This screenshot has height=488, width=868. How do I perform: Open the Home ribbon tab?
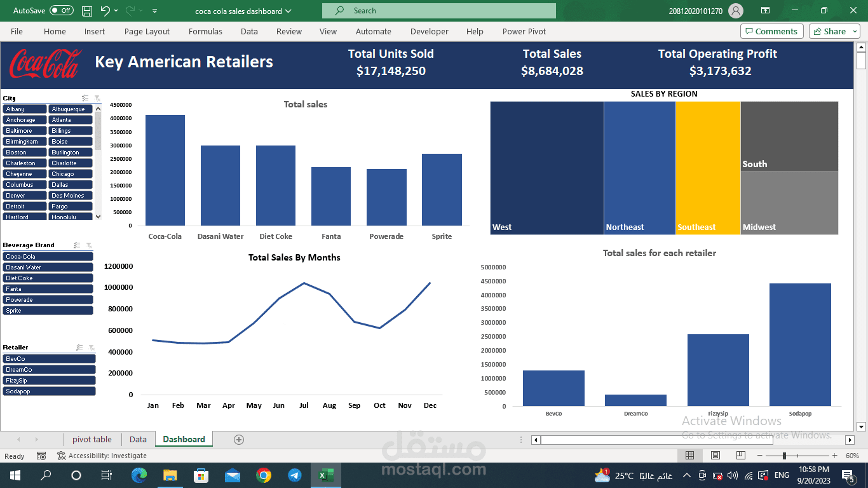pos(55,31)
